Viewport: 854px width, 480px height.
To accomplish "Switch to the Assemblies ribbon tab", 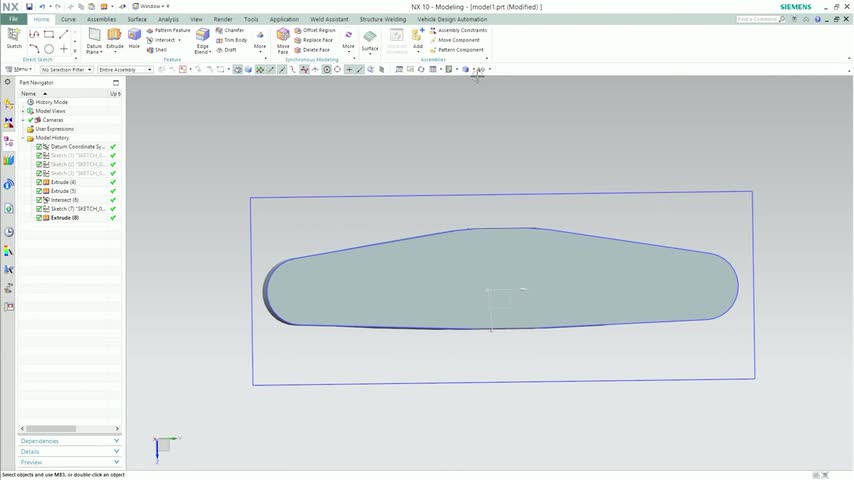I will tap(101, 19).
